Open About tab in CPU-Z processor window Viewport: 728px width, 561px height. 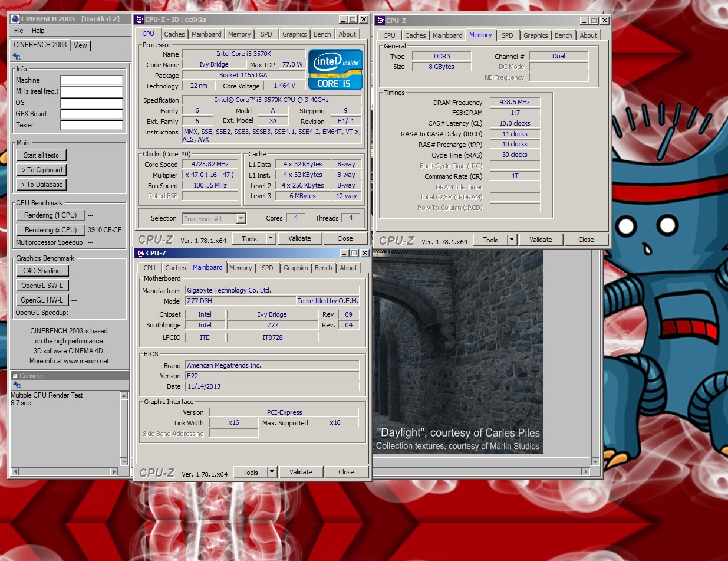pos(347,34)
